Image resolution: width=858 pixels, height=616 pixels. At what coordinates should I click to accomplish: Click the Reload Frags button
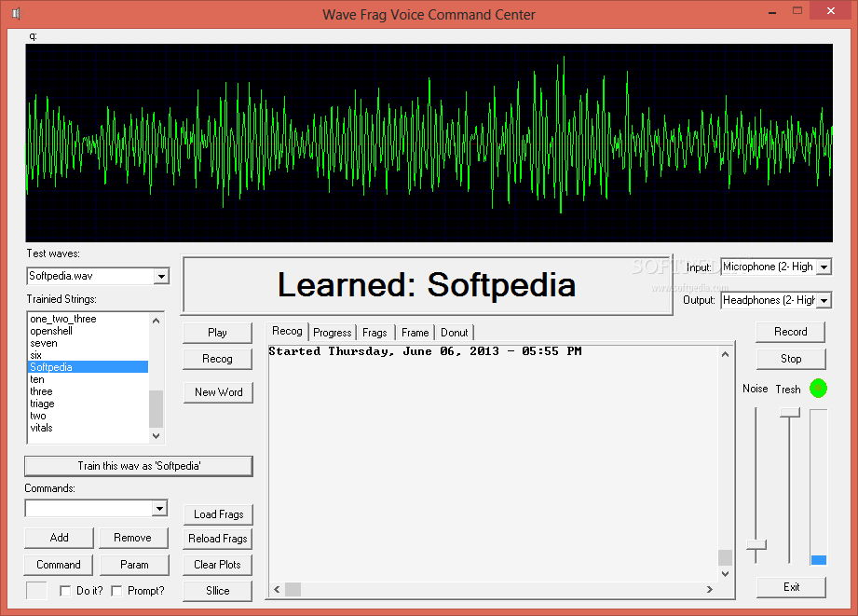(218, 539)
